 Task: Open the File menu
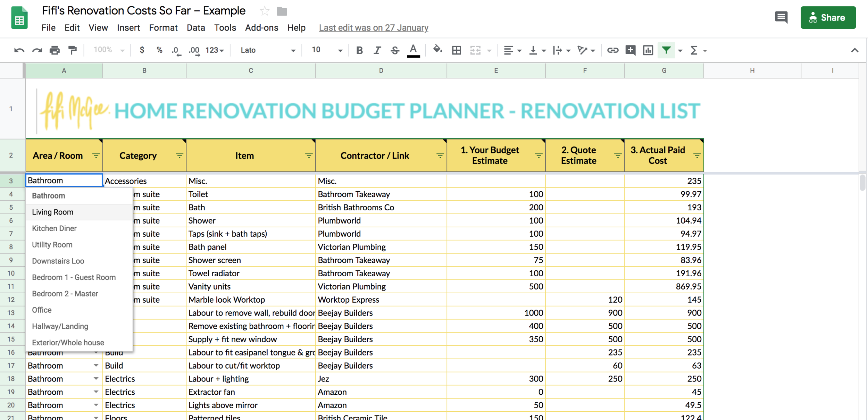coord(48,28)
